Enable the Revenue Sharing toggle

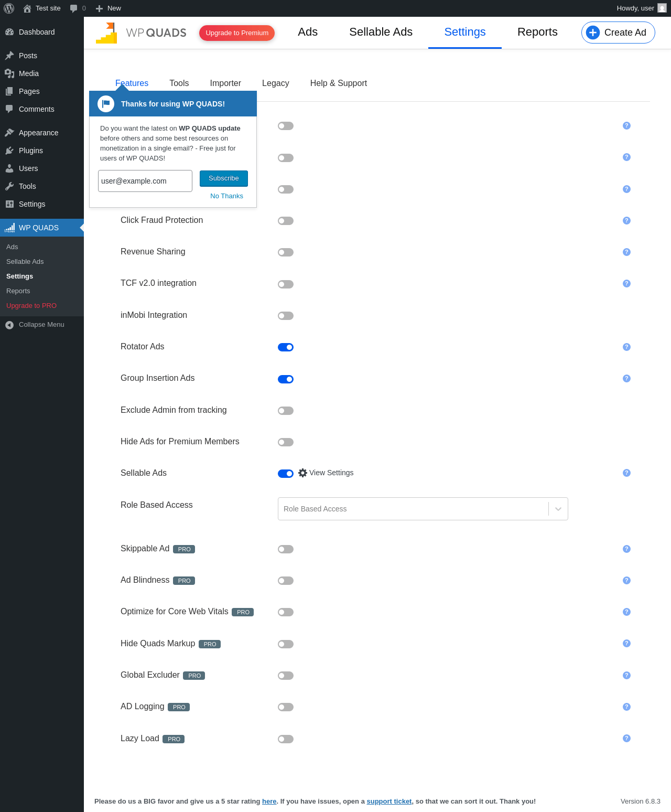click(286, 253)
